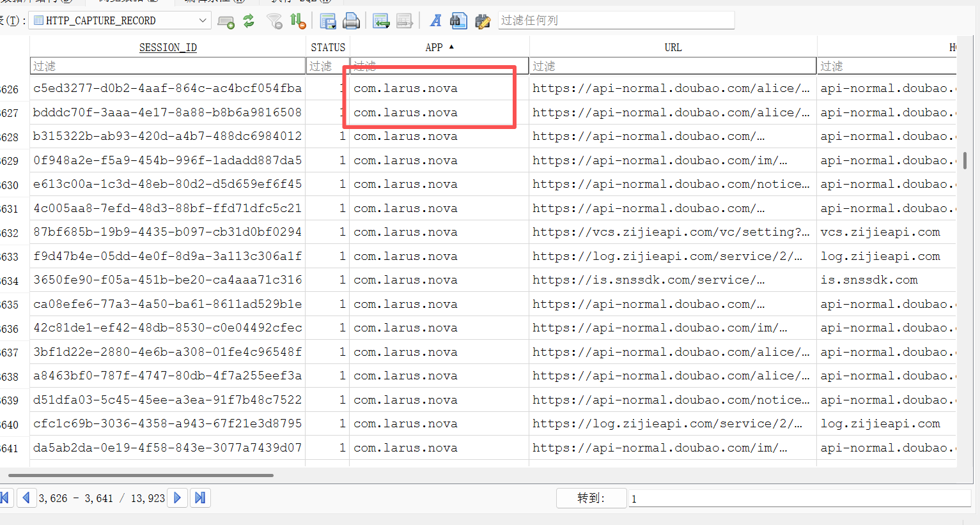Open the find and replace tool

(483, 21)
